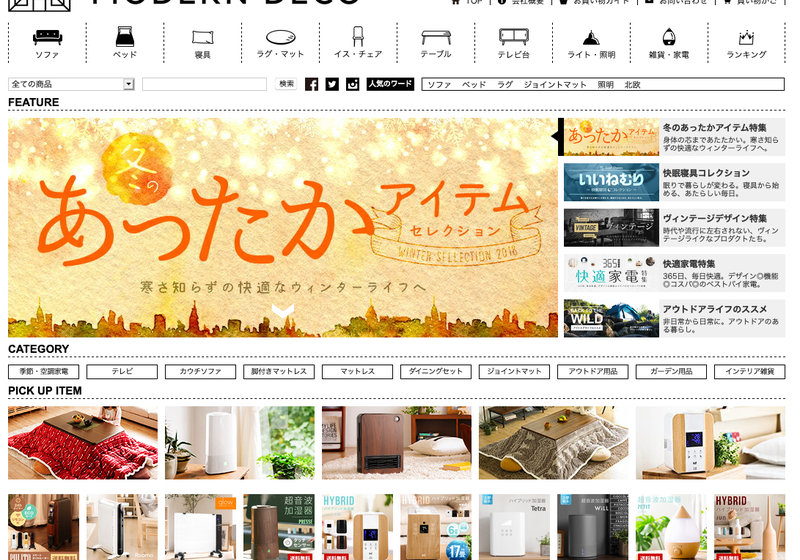Select the テレビ category button
The width and height of the screenshot is (800, 560).
click(x=122, y=371)
